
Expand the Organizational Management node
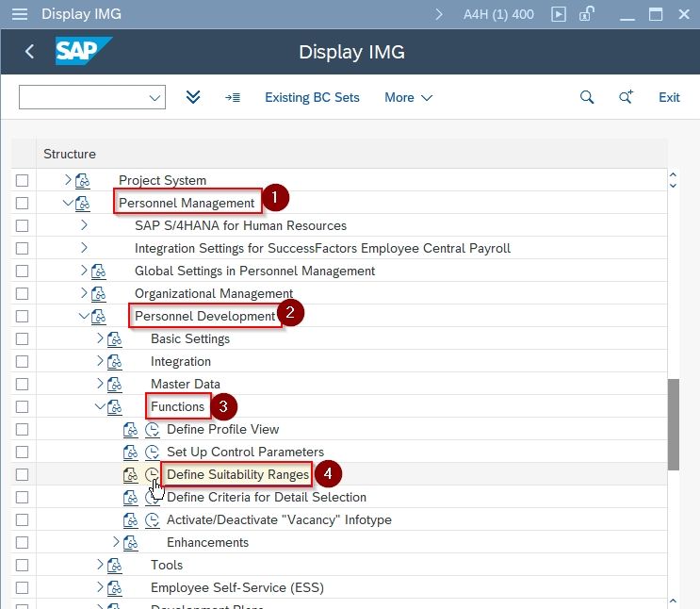(84, 292)
